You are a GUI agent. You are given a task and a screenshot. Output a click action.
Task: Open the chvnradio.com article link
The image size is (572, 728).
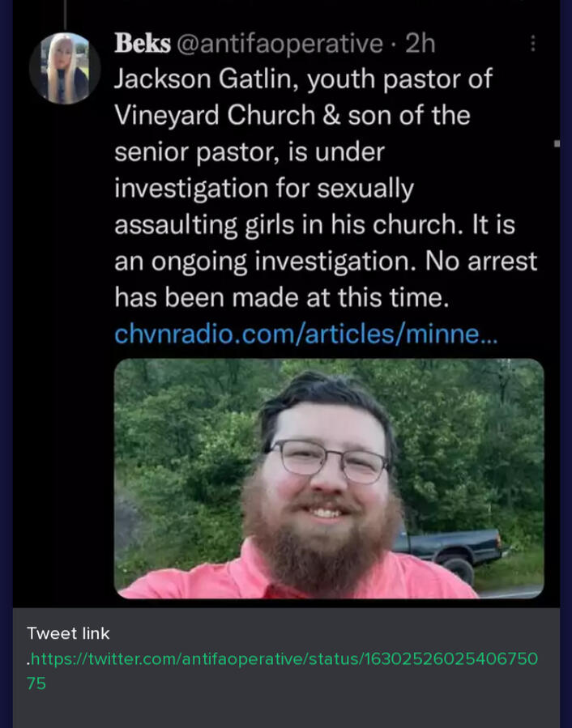305,334
